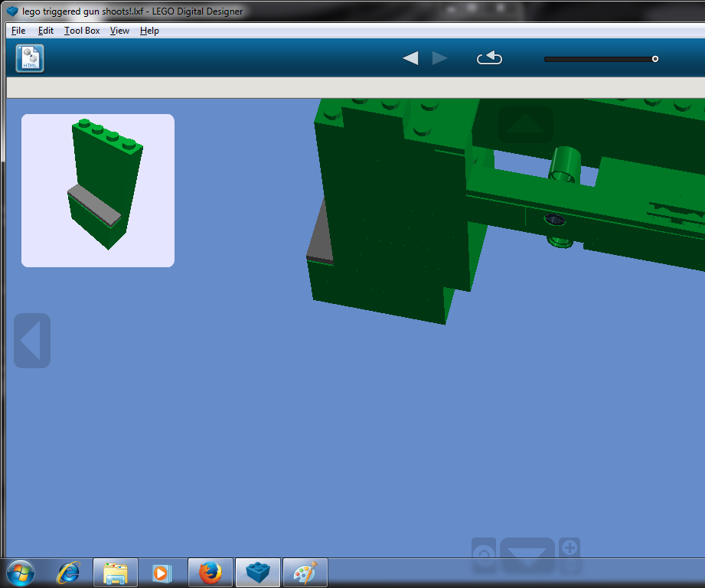Open the View menu
Screen dimensions: 705x588
[119, 31]
